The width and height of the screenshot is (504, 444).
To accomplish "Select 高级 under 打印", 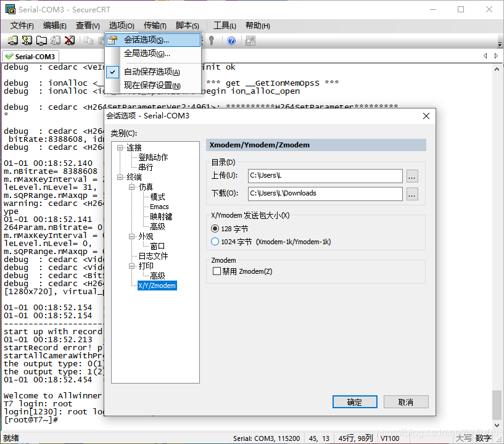I will pyautogui.click(x=157, y=276).
